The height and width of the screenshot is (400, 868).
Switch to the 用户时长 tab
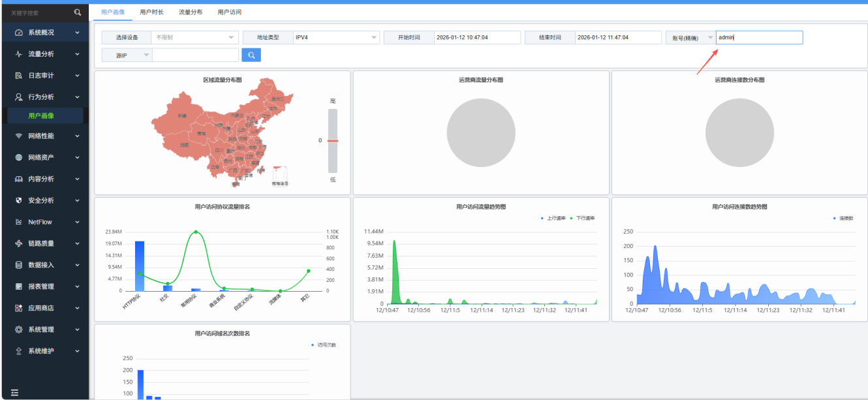pos(152,12)
